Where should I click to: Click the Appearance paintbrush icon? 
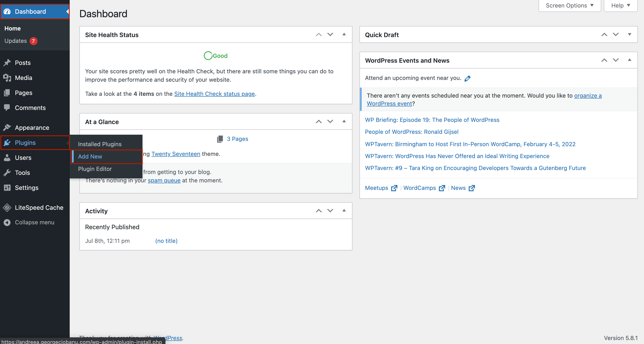click(x=7, y=128)
